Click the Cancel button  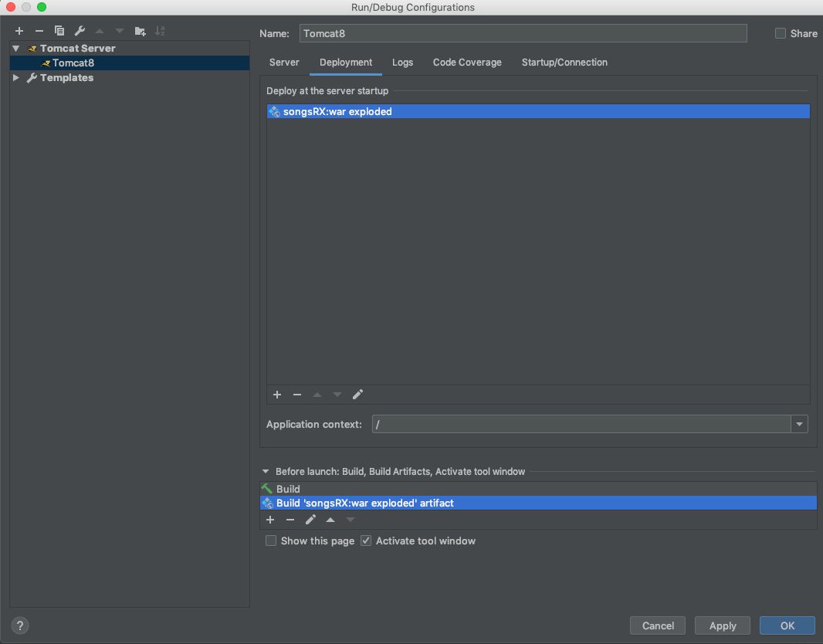658,625
